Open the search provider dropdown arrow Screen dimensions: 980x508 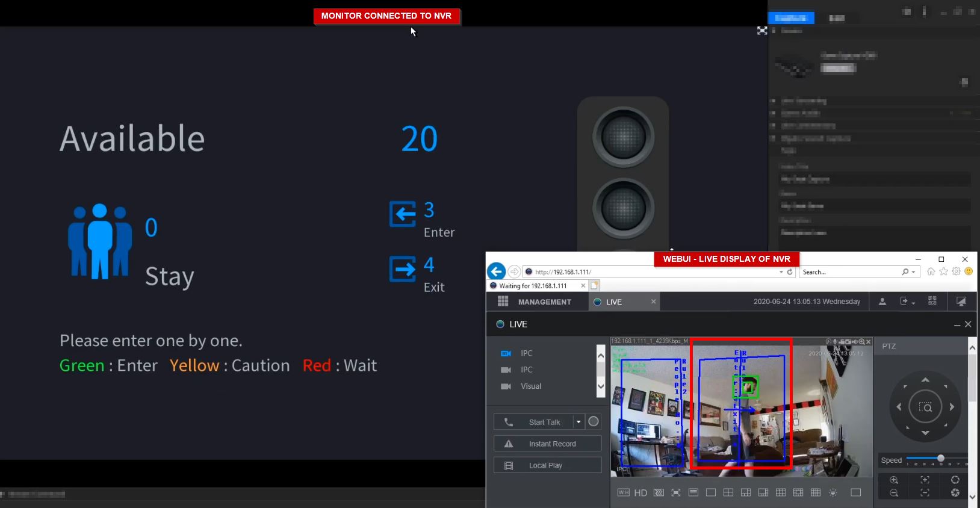[914, 272]
